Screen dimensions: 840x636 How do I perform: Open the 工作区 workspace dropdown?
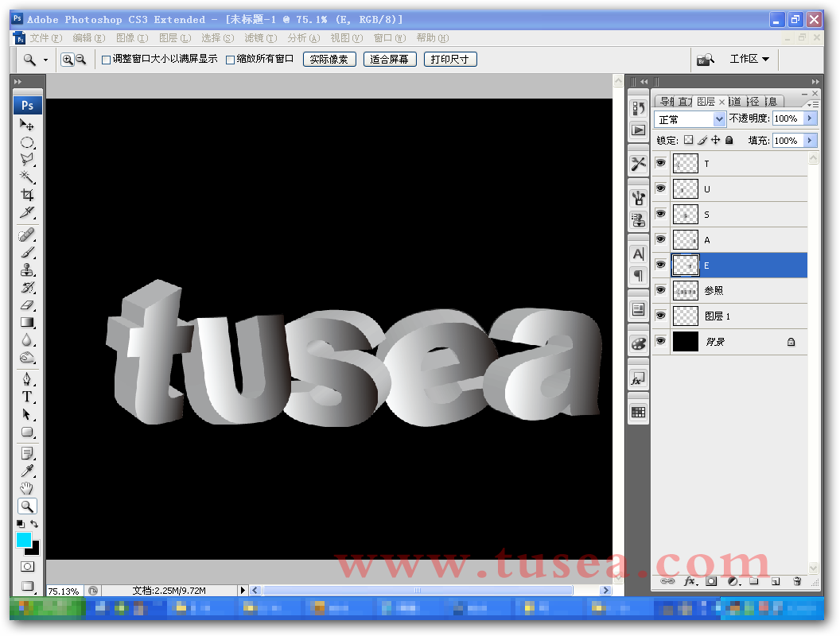[749, 59]
